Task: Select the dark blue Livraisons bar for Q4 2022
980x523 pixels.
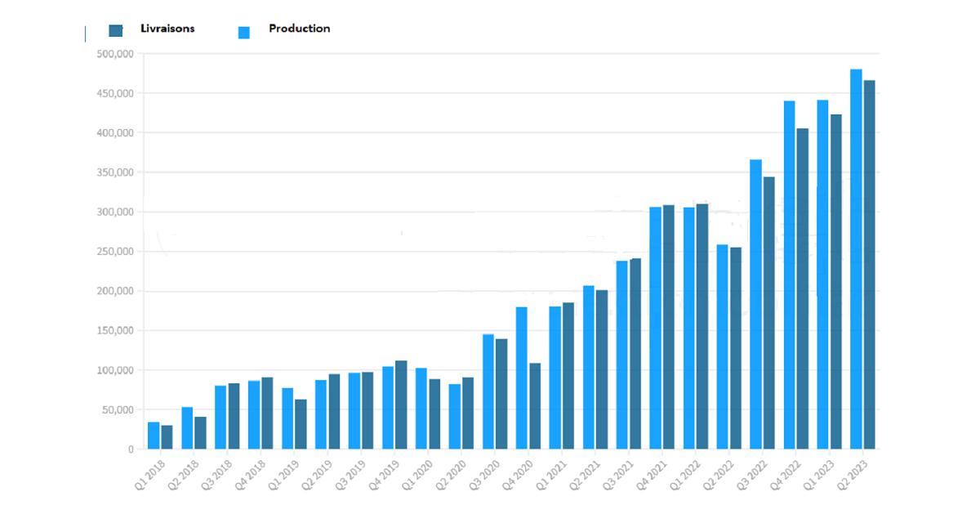Action: point(802,288)
